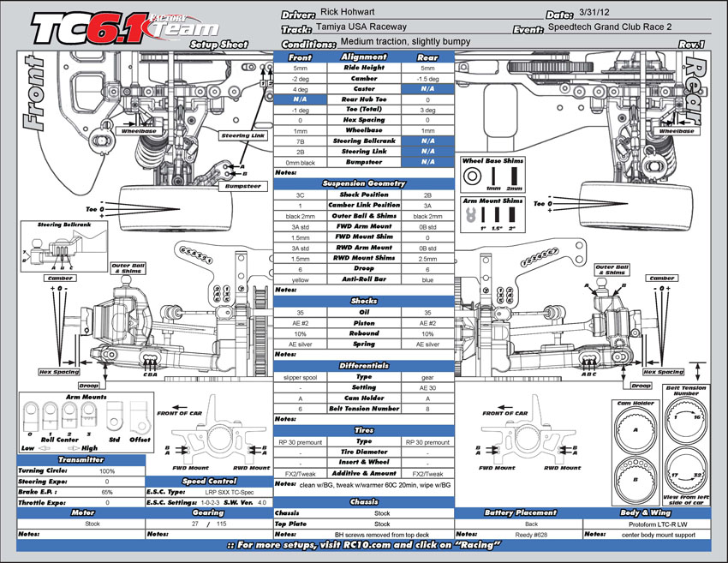
Task: Open the Steering Bellcrank diagram
Action: (x=64, y=247)
